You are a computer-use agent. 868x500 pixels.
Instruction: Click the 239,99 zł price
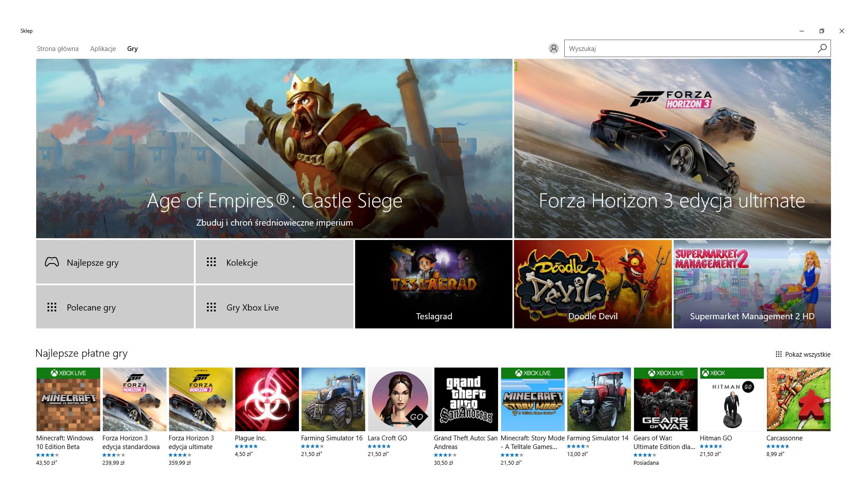113,463
